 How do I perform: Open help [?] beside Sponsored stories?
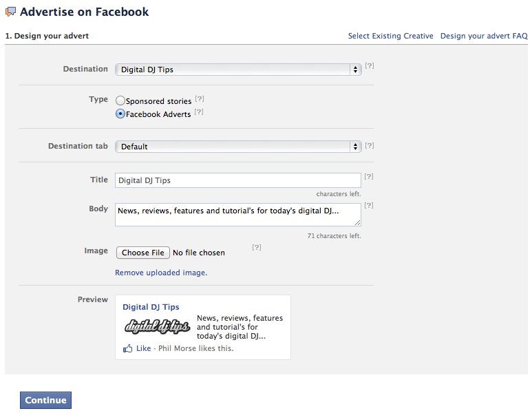(x=200, y=99)
